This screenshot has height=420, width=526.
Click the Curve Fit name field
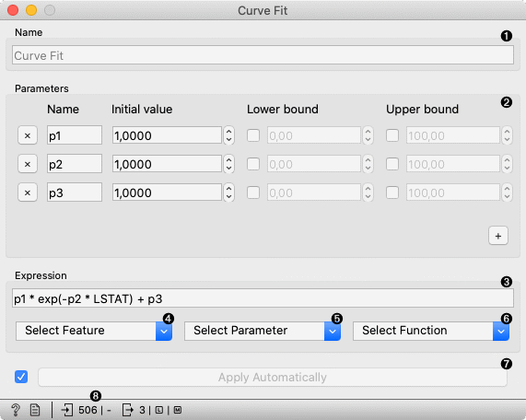(263, 55)
